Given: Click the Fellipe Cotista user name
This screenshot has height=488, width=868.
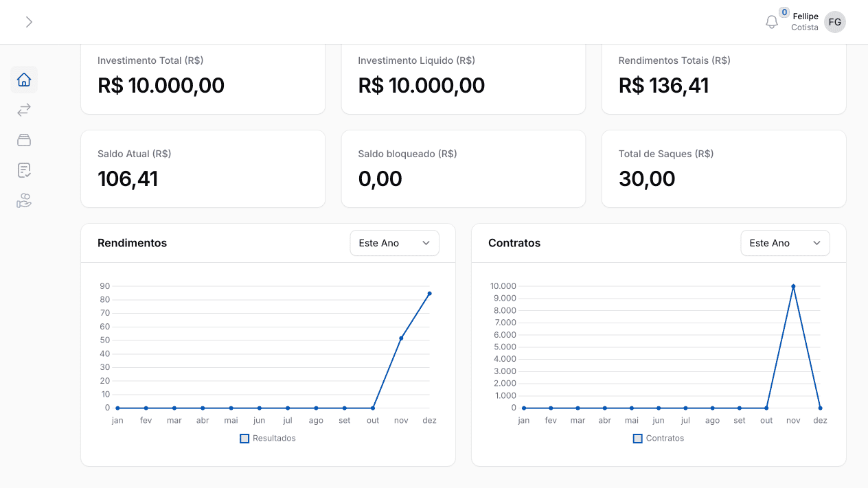Looking at the screenshot, I should tap(805, 22).
